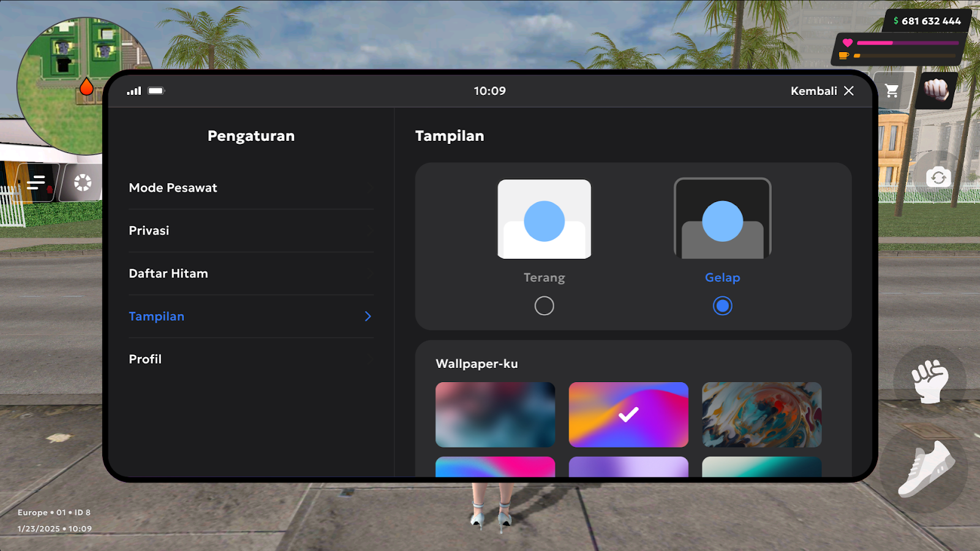Viewport: 980px width, 551px height.
Task: Choose the light theme preview thumbnail
Action: tap(544, 219)
